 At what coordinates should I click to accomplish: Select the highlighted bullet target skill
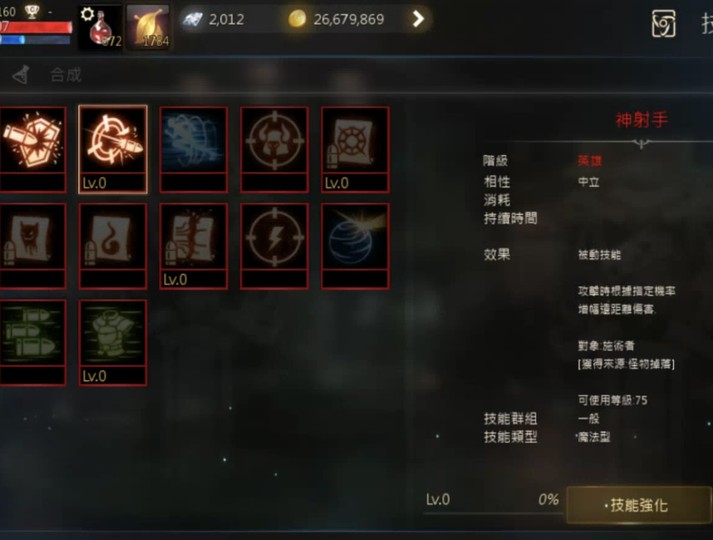coord(113,150)
